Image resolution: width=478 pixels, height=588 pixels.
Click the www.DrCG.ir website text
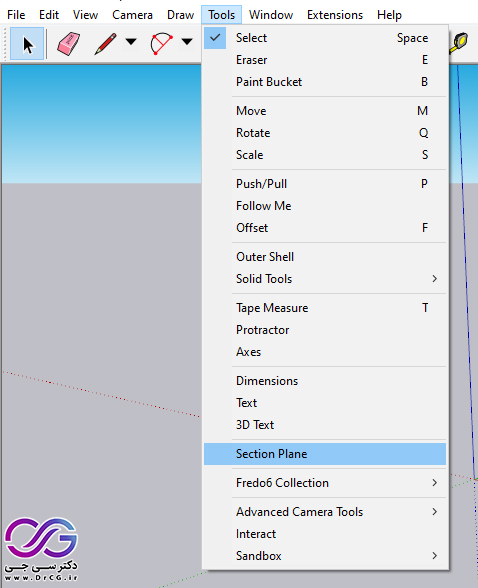coord(41,578)
